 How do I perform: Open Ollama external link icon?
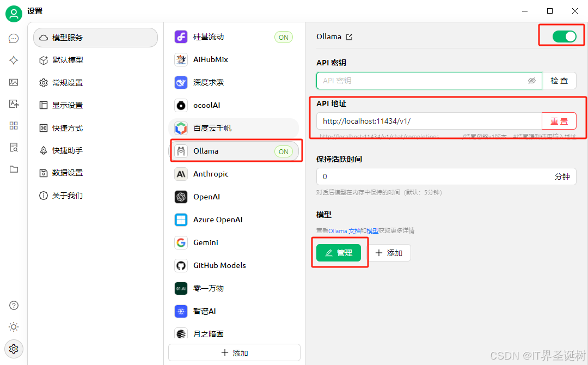click(x=349, y=36)
